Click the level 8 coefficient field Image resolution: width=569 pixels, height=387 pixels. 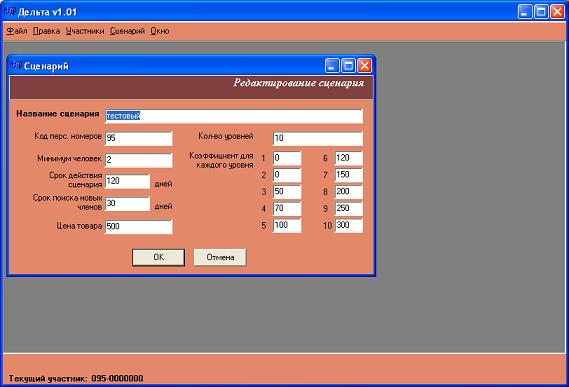point(349,192)
